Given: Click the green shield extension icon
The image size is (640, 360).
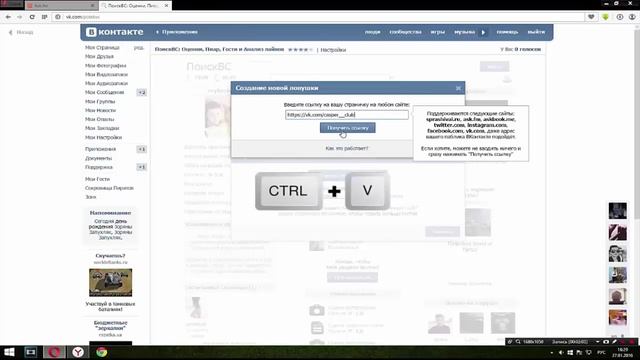Looking at the screenshot, I should 606,17.
